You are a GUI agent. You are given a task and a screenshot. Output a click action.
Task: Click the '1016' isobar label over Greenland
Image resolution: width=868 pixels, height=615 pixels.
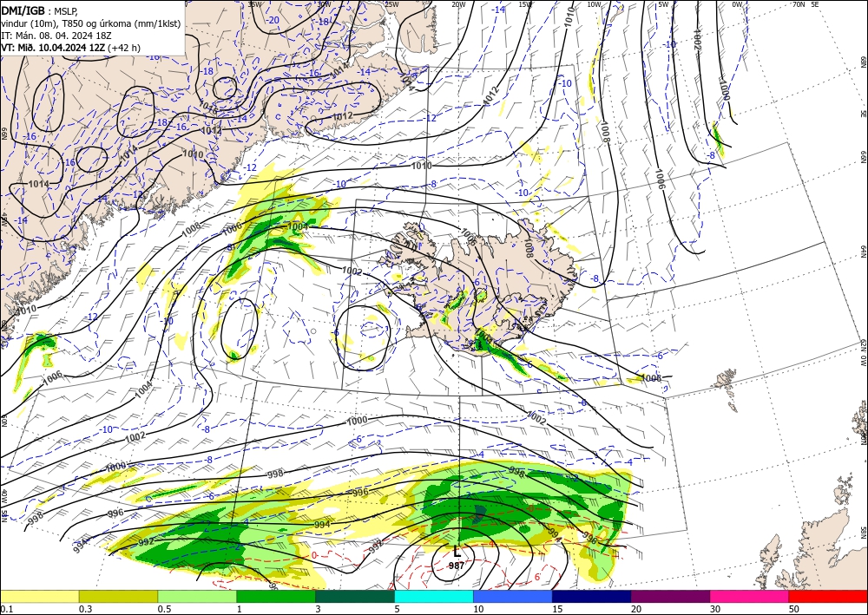click(x=208, y=108)
